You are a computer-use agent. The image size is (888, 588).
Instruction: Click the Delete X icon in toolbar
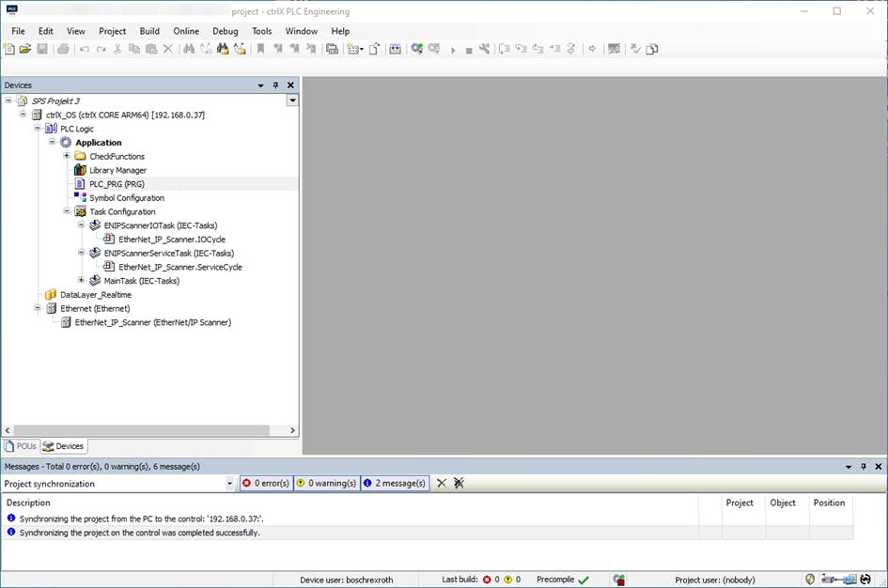(168, 49)
